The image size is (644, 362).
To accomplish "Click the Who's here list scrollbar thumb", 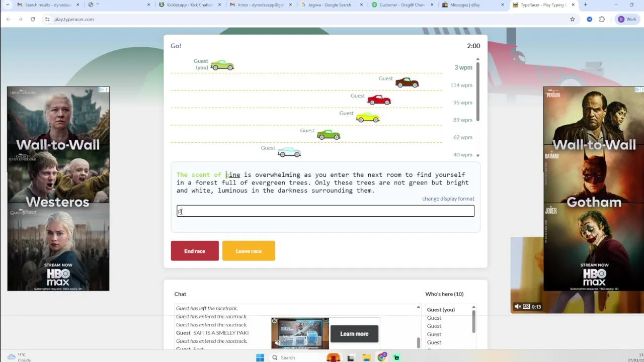I will tap(473, 321).
